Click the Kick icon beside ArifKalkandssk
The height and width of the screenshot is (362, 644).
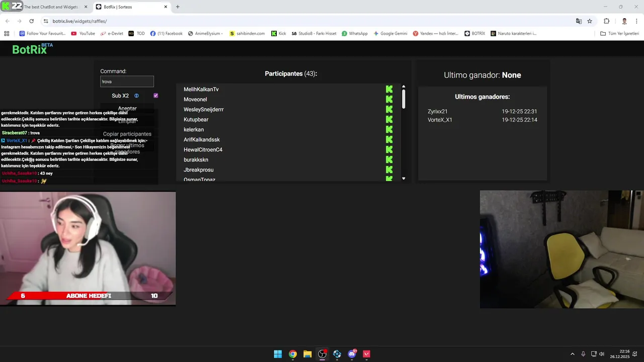[389, 140]
